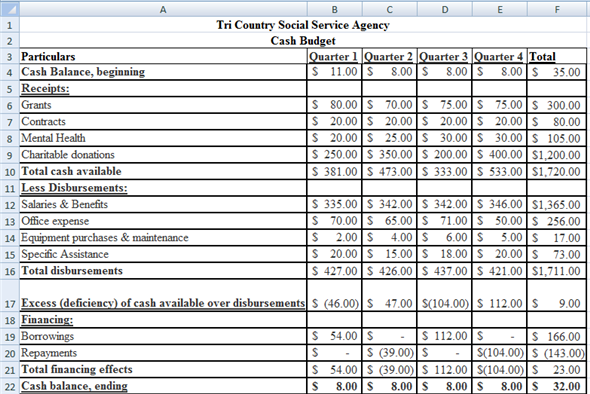590x394 pixels.
Task: Select the 'Quarter 4' header cell
Action: 500,56
